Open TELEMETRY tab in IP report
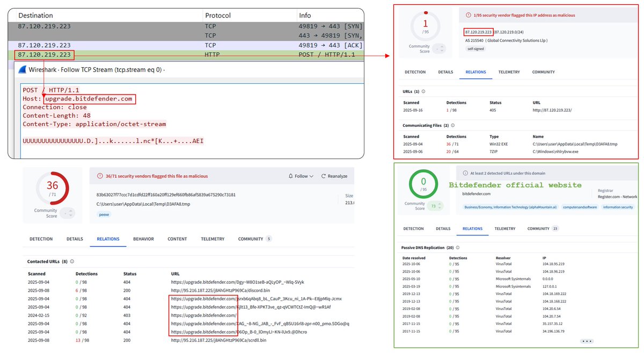 tap(509, 72)
